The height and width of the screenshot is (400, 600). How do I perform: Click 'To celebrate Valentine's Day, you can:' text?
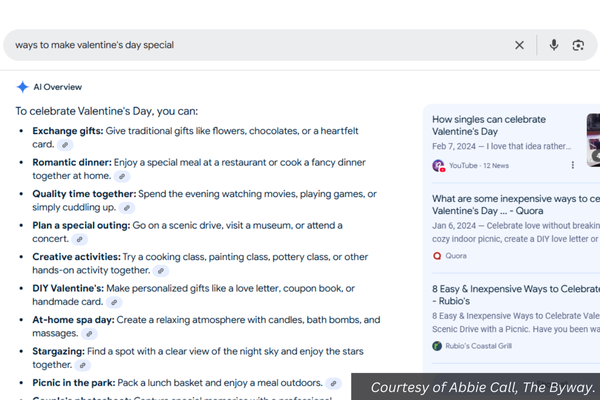(x=107, y=111)
